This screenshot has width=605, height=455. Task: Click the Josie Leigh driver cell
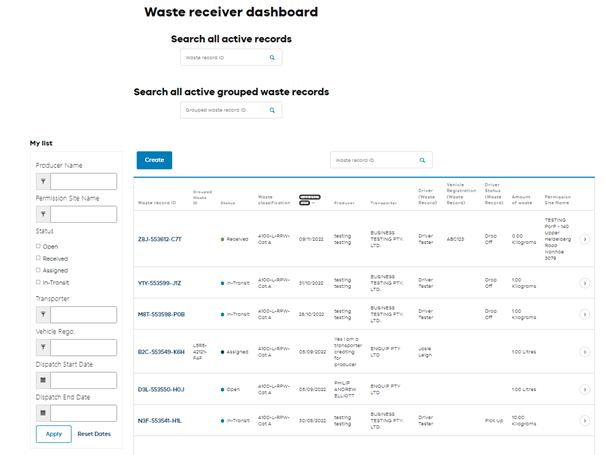click(425, 352)
